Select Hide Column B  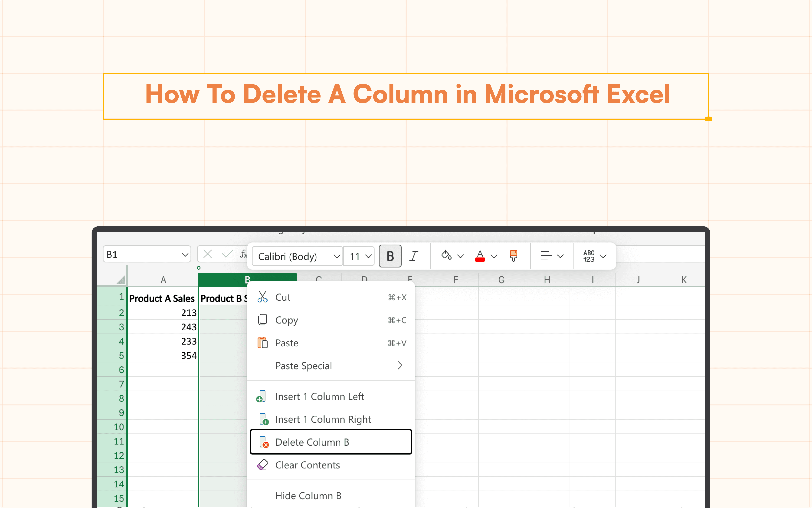tap(331, 496)
